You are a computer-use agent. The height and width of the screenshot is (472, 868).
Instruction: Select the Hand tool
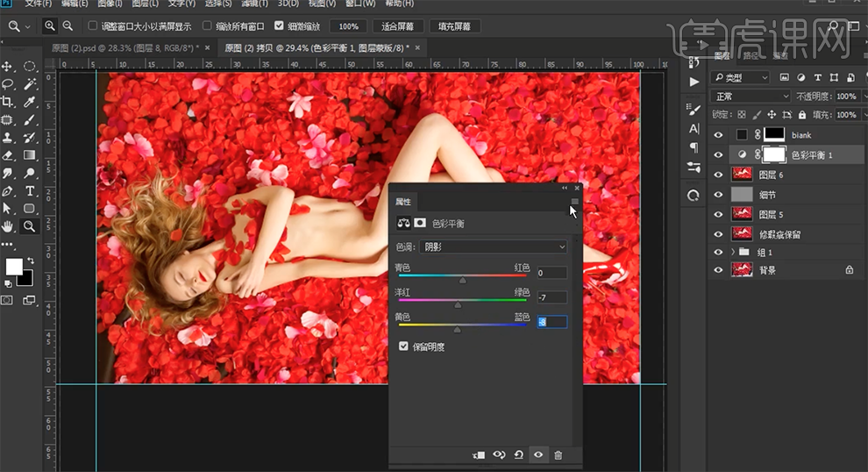pyautogui.click(x=8, y=225)
